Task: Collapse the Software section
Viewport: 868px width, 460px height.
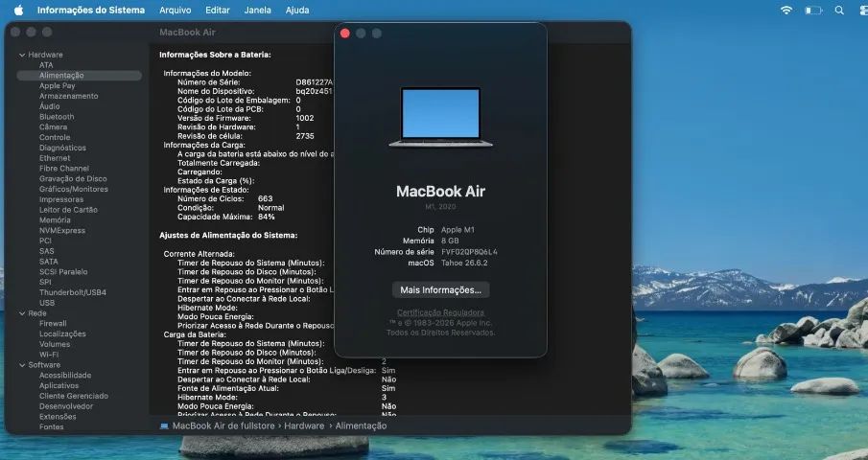Action: 22,365
